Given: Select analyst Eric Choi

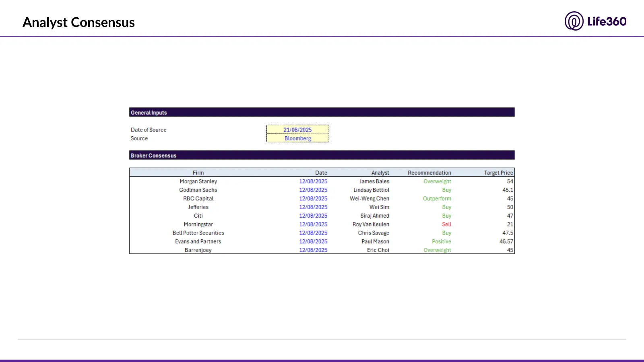Looking at the screenshot, I should (x=378, y=250).
